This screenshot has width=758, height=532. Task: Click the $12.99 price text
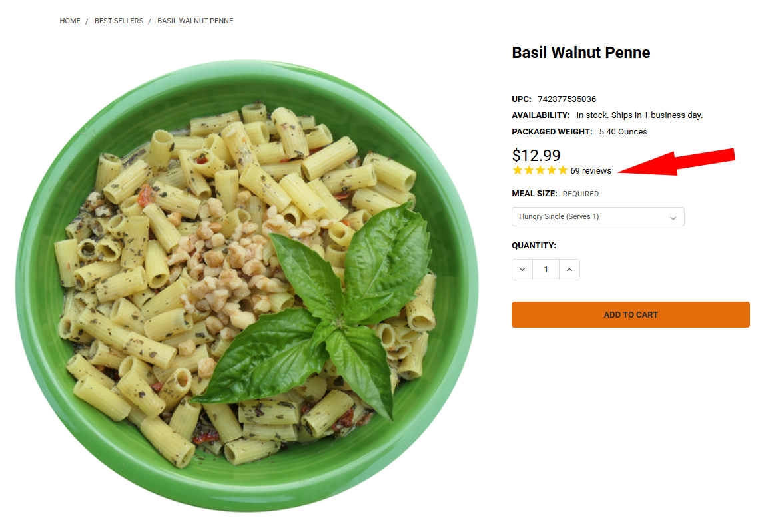pos(536,156)
